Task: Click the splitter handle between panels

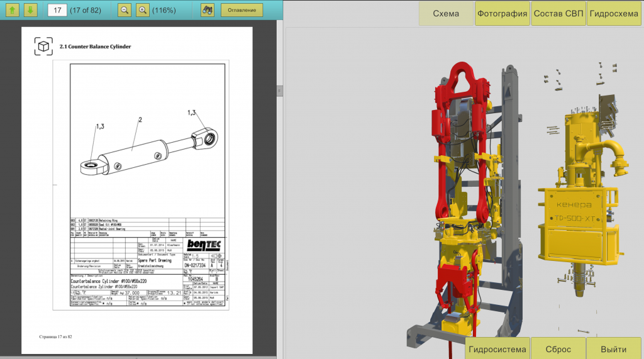Action: pyautogui.click(x=280, y=91)
